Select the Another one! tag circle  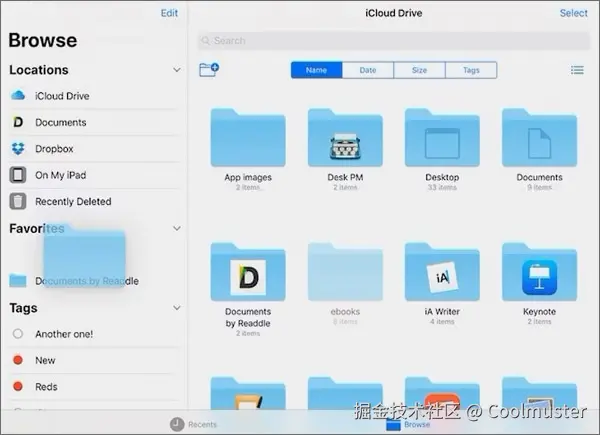pos(18,334)
